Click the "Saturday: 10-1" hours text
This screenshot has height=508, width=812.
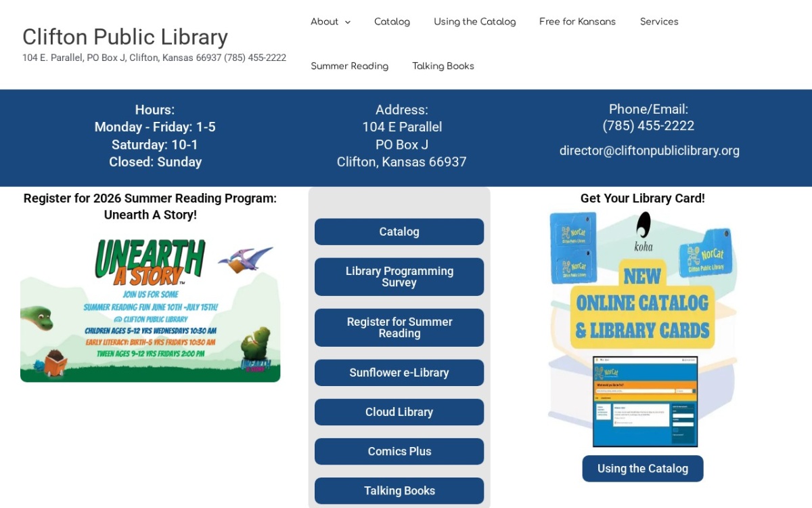(155, 144)
